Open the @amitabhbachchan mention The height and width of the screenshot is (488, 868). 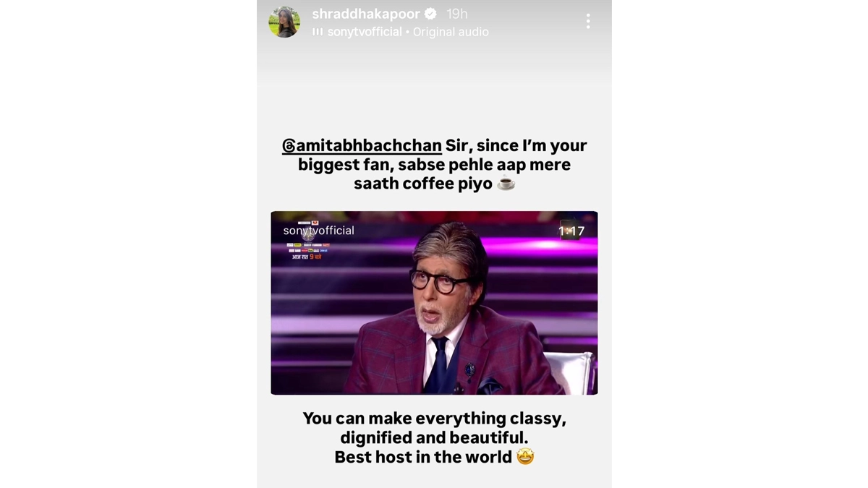click(x=362, y=145)
